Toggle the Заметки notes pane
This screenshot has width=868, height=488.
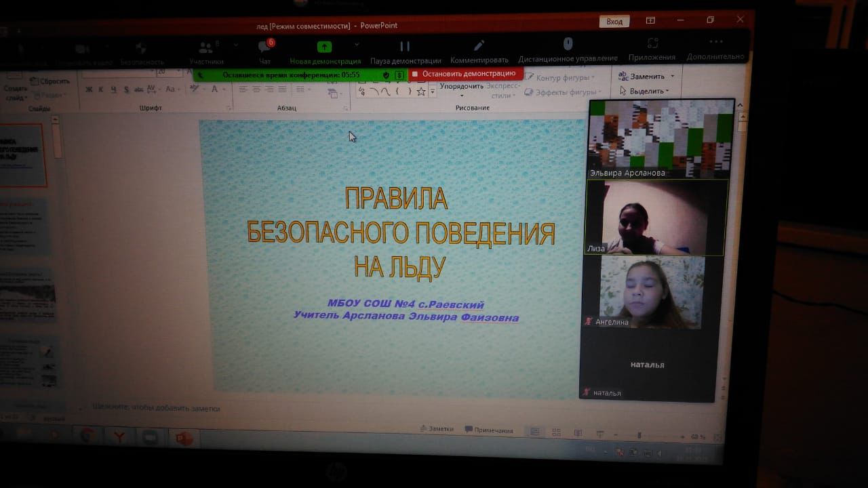tap(437, 429)
